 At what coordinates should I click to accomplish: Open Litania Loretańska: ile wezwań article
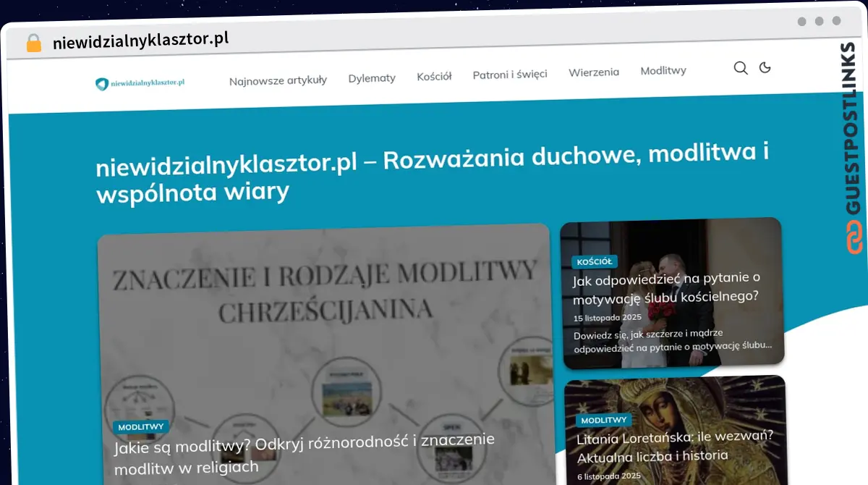[676, 447]
